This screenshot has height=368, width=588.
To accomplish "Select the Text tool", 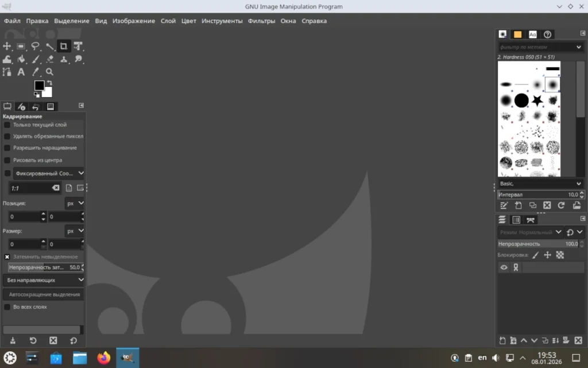I will coord(21,72).
